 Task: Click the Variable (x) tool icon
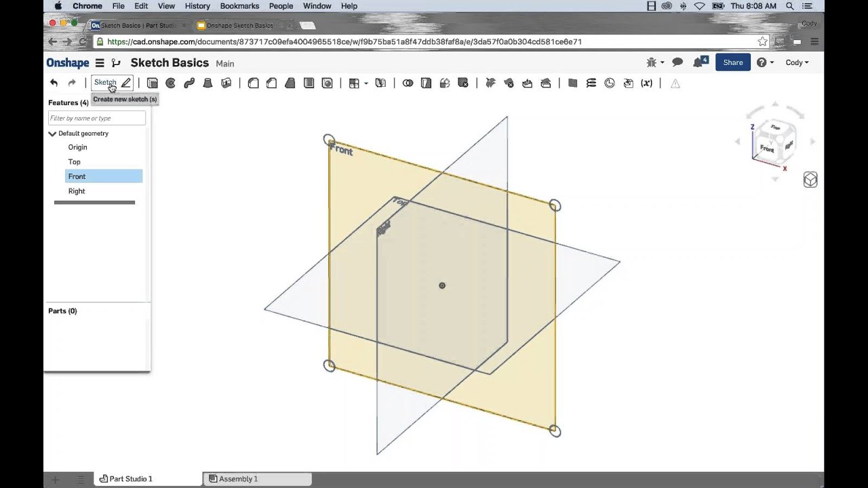(x=647, y=83)
